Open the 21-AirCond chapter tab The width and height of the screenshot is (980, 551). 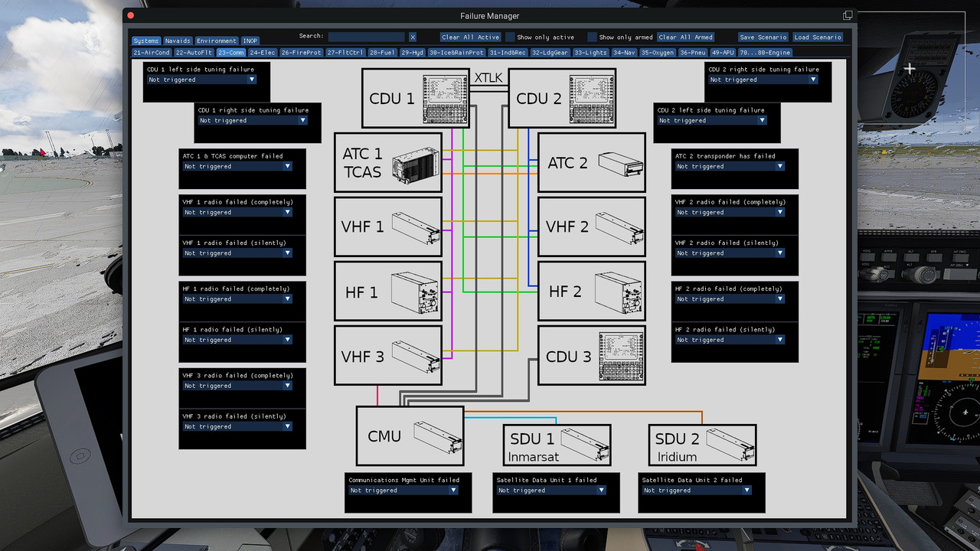coord(152,53)
